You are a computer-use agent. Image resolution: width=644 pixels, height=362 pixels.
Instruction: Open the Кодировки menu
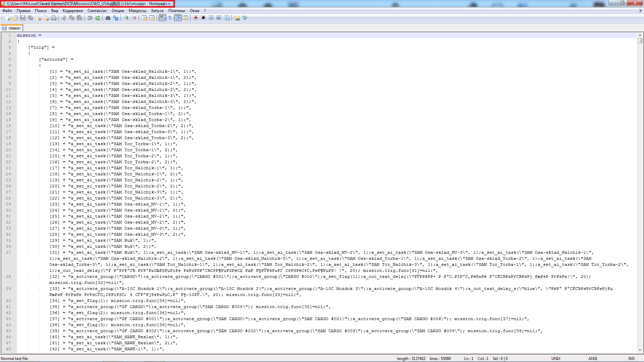73,11
